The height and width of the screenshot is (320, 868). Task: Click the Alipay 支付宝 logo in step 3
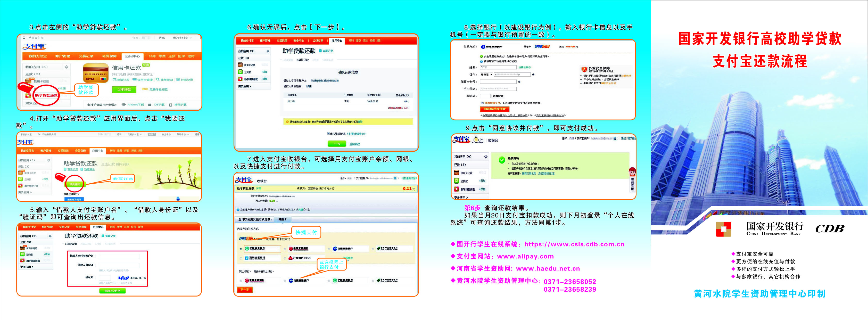pos(34,47)
